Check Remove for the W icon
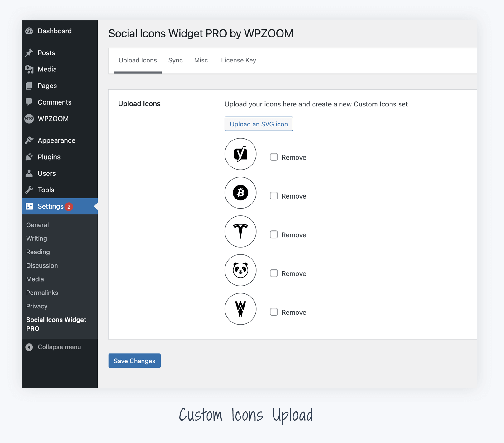The height and width of the screenshot is (443, 504). click(x=274, y=312)
